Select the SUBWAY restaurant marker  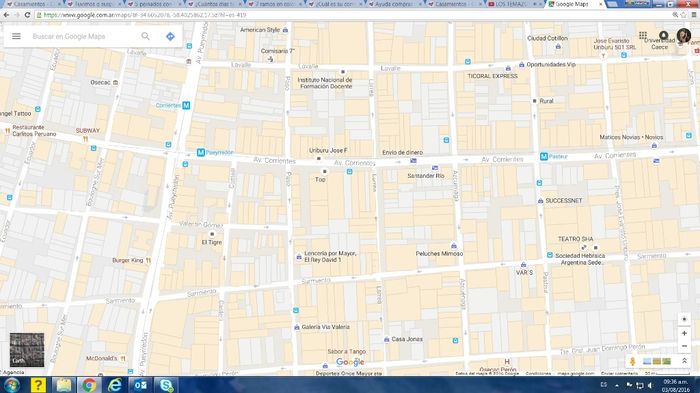click(85, 139)
